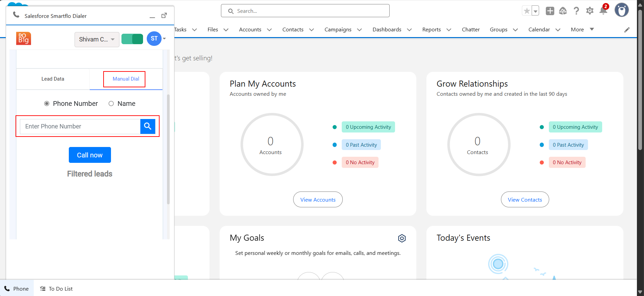This screenshot has height=296, width=644.
Task: Click the Accounts count circle
Action: pyautogui.click(x=272, y=144)
